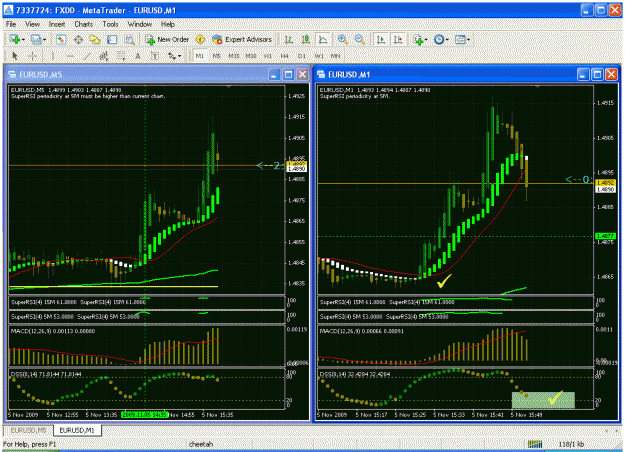Switch to candlesticks chart icon

point(306,39)
